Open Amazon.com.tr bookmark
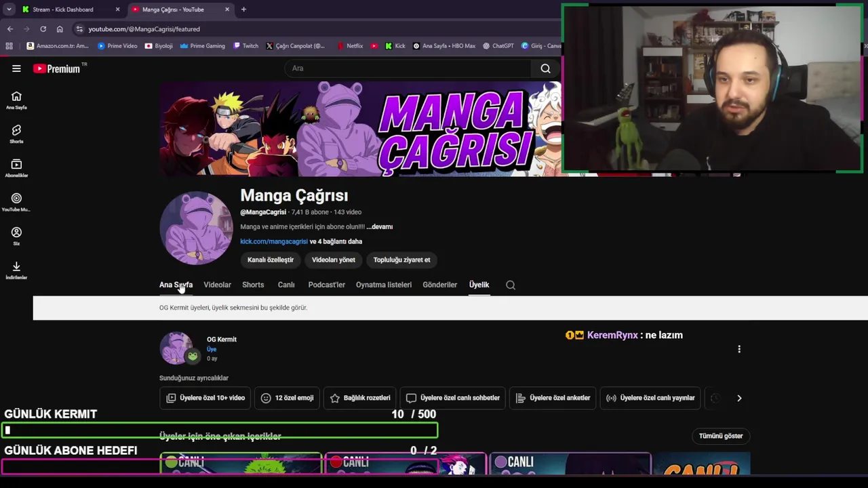The height and width of the screenshot is (488, 868). tap(58, 46)
